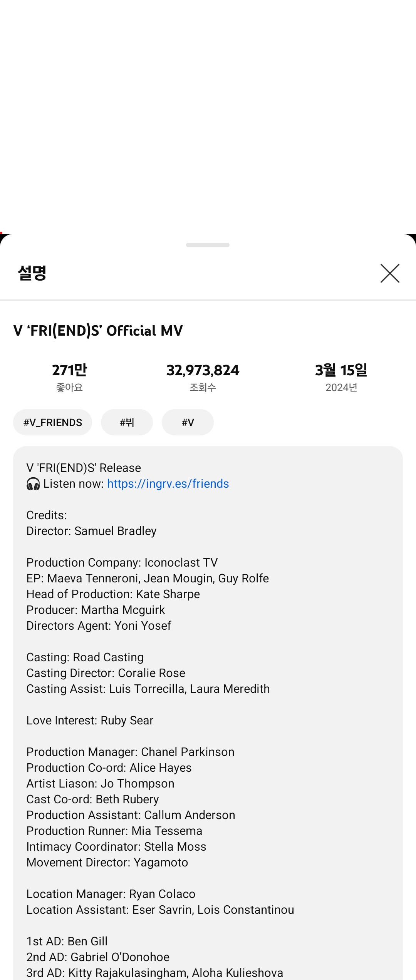Select the #뷔 hashtag chip

pyautogui.click(x=127, y=422)
